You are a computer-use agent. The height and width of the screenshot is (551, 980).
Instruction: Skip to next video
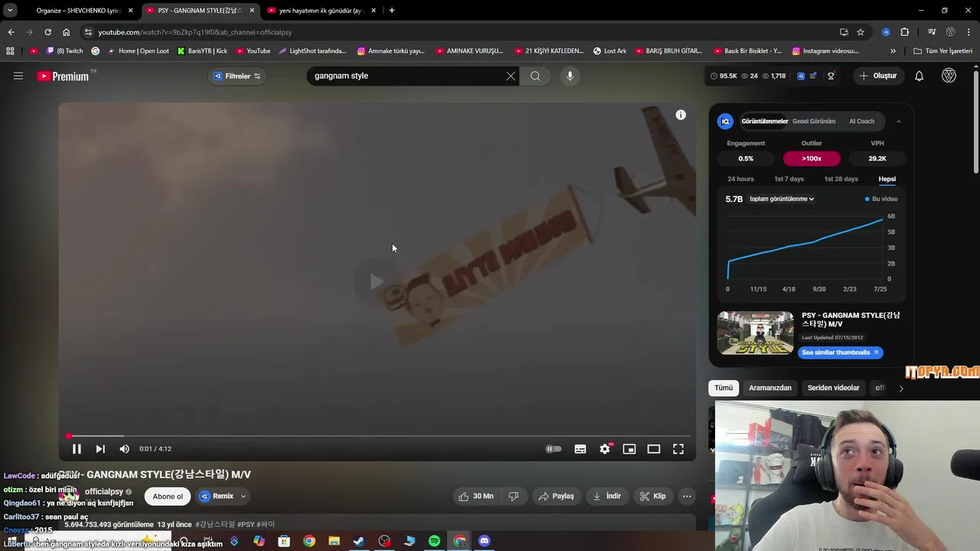(x=100, y=449)
